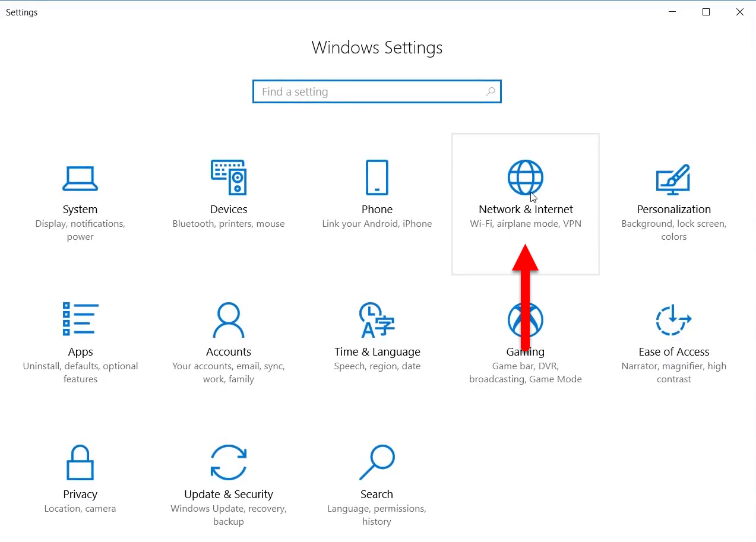Viewport: 756px width, 542px height.
Task: Select the Privacy label
Action: point(80,494)
